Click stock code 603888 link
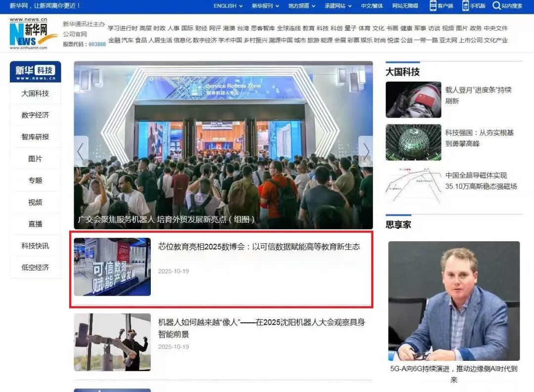 coord(97,44)
